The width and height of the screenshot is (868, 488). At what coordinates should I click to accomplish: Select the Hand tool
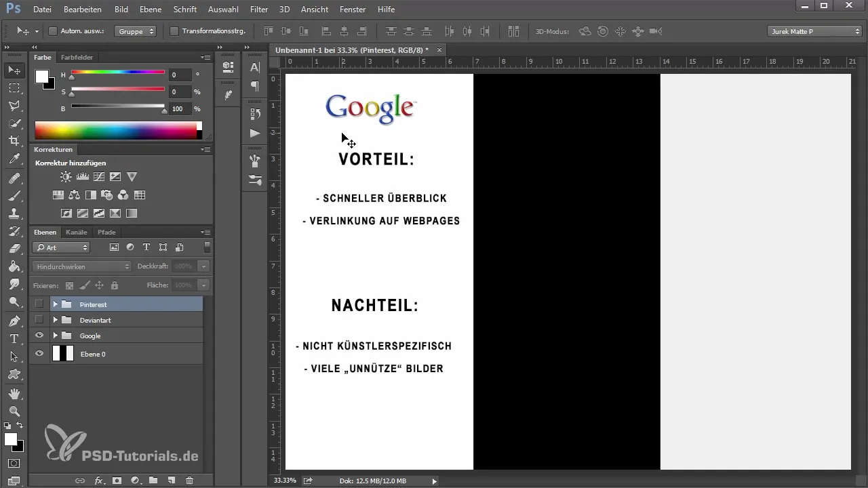(14, 393)
